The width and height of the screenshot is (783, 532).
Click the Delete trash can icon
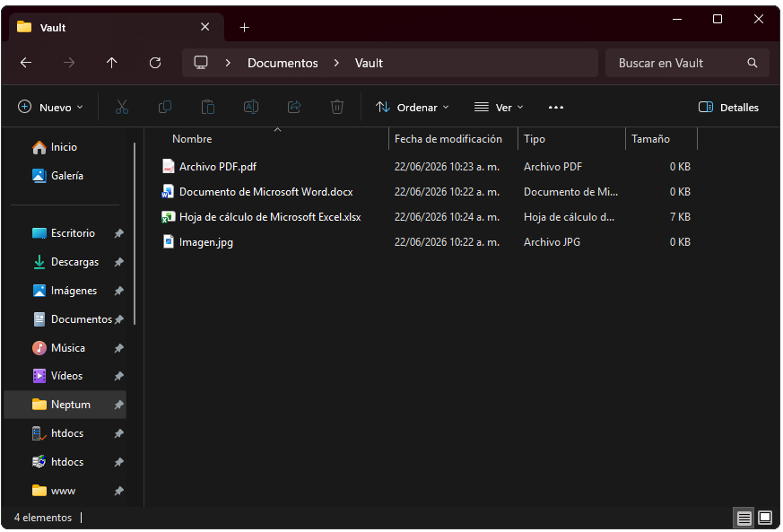click(337, 107)
